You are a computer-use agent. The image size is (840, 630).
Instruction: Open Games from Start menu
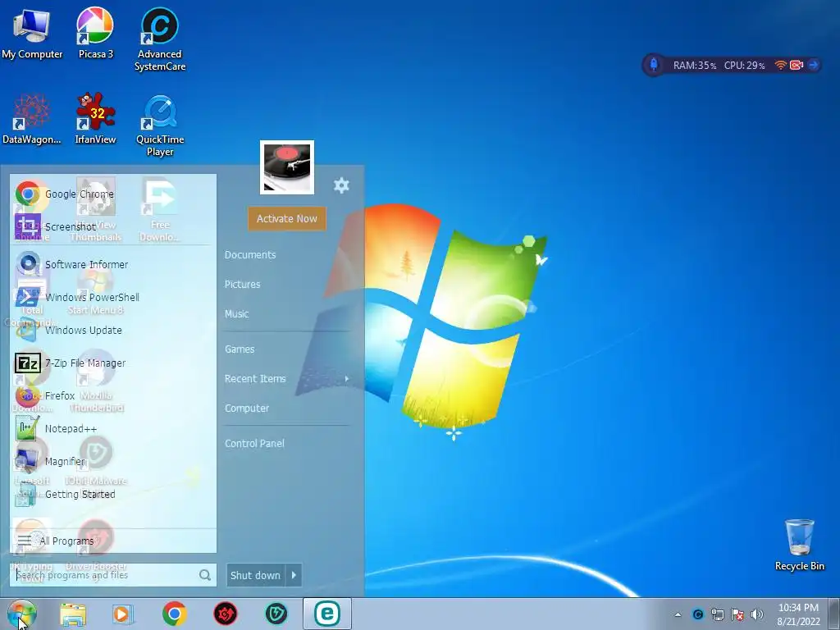[240, 349]
